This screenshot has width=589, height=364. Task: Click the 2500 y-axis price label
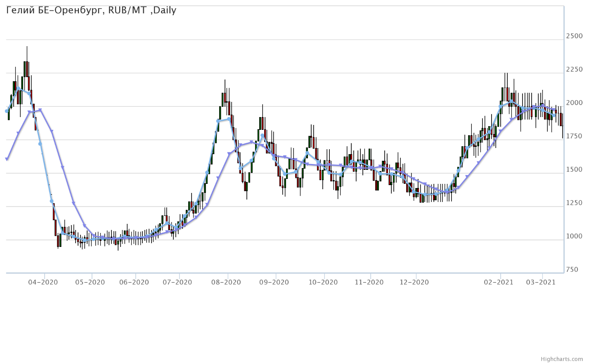575,36
